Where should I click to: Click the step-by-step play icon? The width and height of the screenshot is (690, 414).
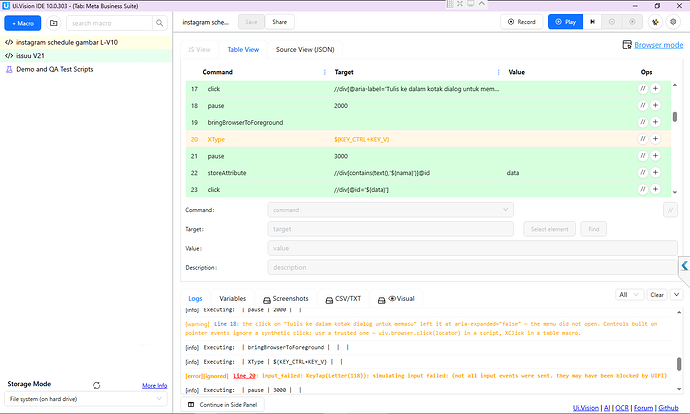tap(593, 22)
